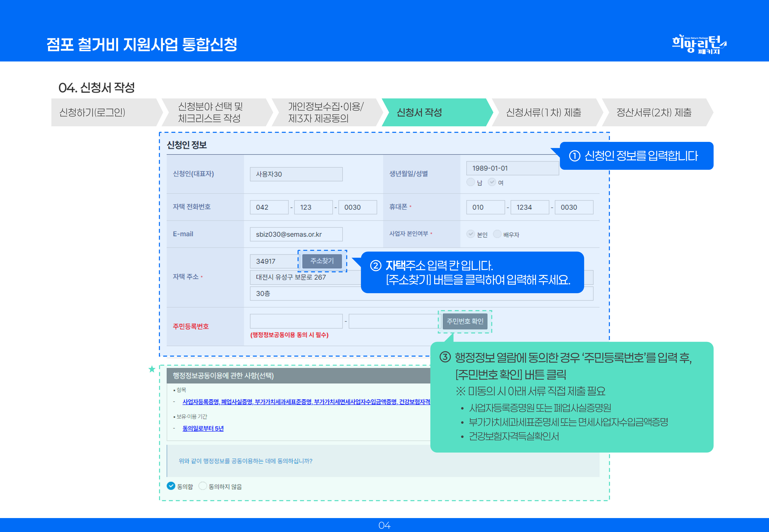This screenshot has height=532, width=769.
Task: Click the green star icon
Action: pos(152,369)
